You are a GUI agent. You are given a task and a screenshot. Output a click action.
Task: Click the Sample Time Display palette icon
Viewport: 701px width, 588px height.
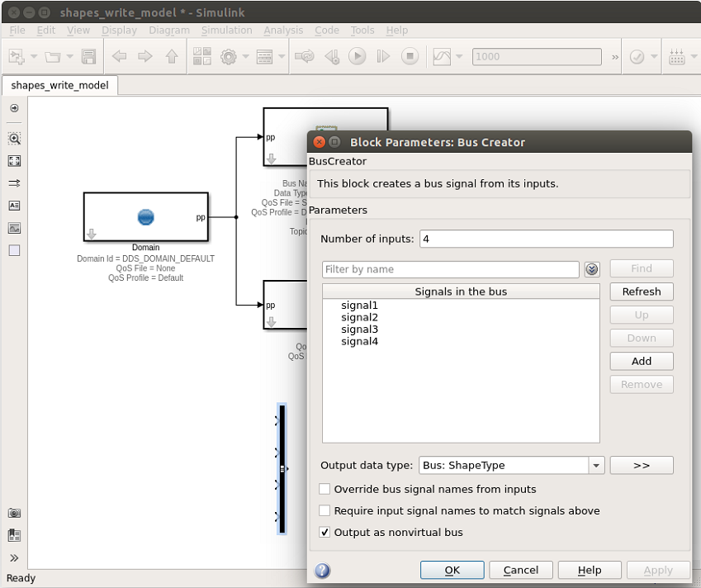(14, 183)
